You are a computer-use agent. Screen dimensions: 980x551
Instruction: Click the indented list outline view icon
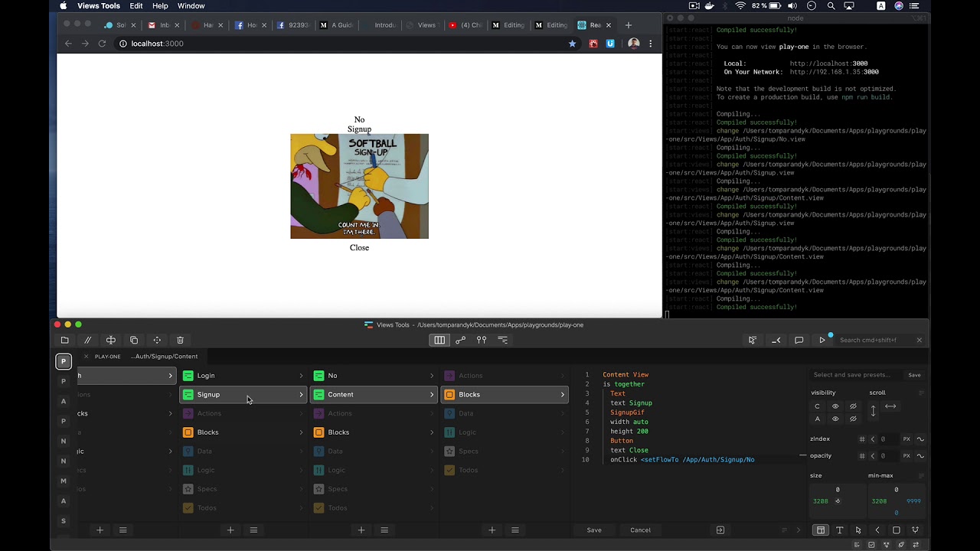coord(503,340)
